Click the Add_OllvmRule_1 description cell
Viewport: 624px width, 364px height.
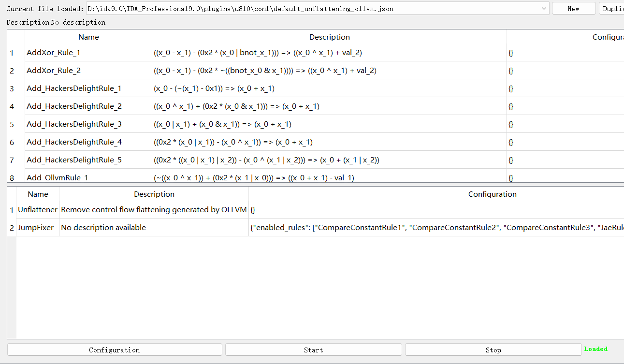[x=329, y=176]
